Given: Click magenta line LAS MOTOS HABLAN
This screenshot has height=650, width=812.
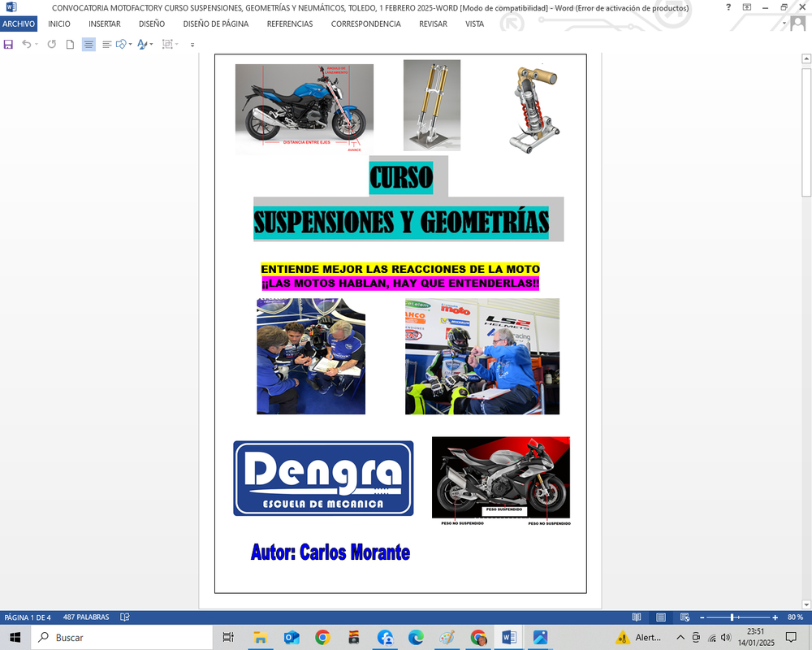Looking at the screenshot, I should 400,284.
